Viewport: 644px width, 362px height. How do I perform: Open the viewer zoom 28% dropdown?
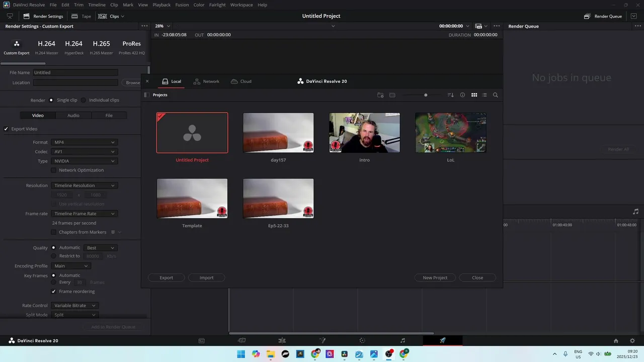(163, 26)
